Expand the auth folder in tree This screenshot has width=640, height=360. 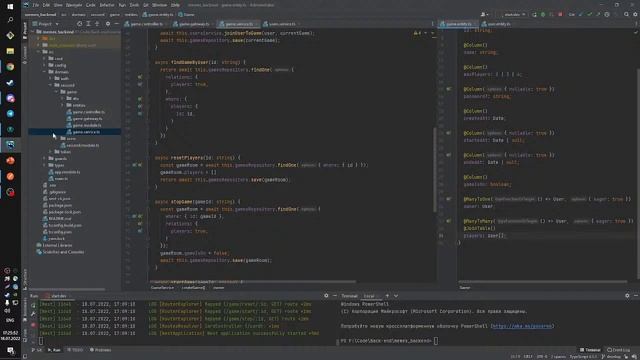coord(51,78)
